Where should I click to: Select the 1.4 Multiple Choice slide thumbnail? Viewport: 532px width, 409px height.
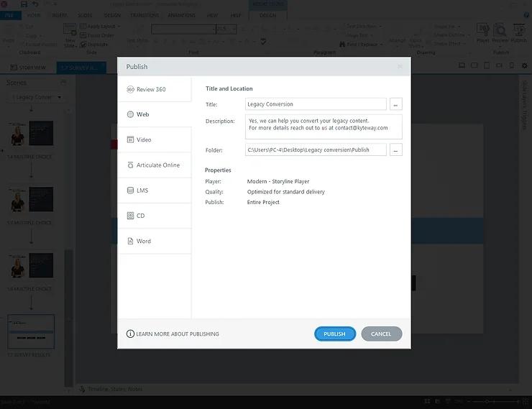pyautogui.click(x=30, y=133)
